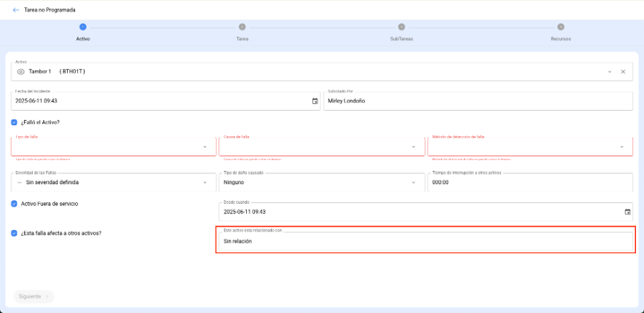Expand Método de detección de falla dropdown
This screenshot has width=644, height=313.
coord(621,146)
